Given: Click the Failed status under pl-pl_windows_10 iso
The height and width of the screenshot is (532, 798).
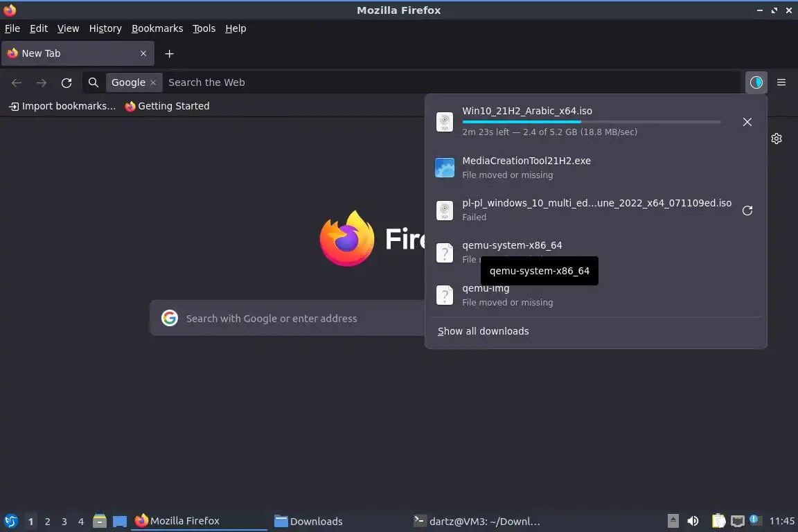Looking at the screenshot, I should pyautogui.click(x=474, y=218).
